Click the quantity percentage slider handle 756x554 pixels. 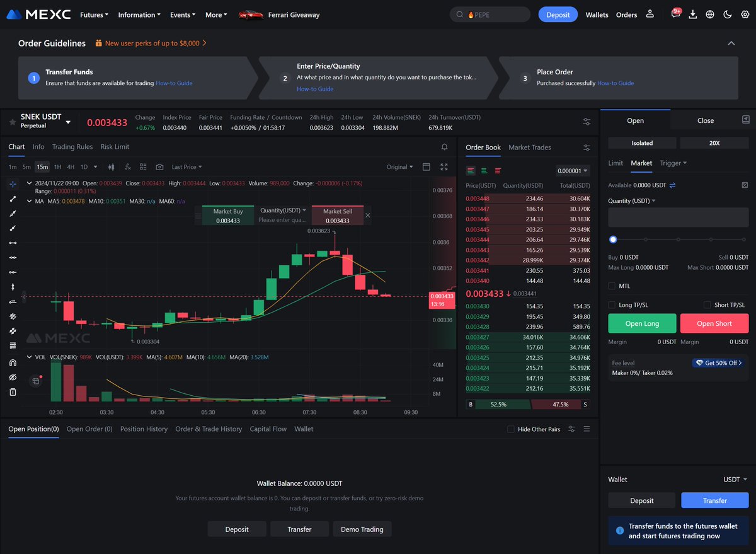point(613,239)
